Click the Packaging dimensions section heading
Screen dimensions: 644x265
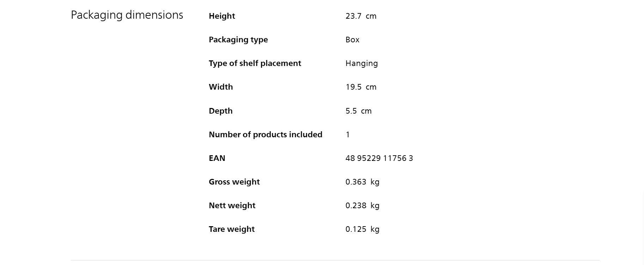tap(127, 15)
